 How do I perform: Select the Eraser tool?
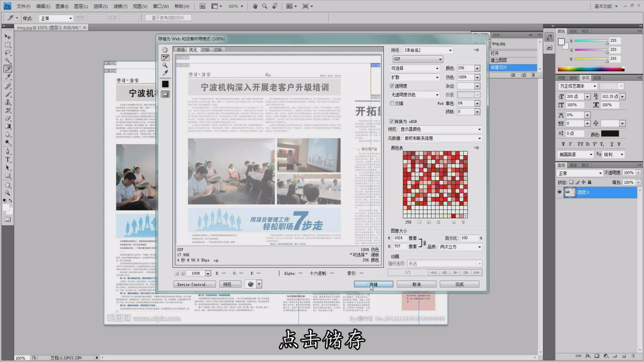click(8, 118)
